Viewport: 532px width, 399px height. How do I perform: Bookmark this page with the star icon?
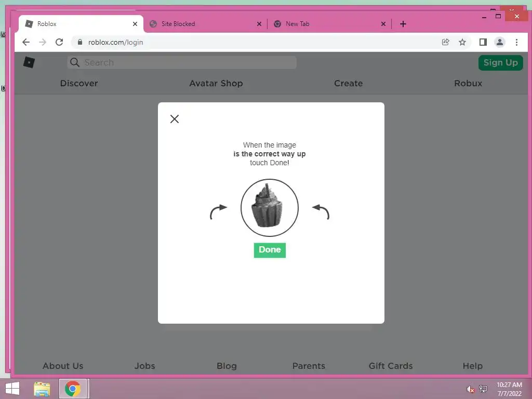pyautogui.click(x=462, y=42)
